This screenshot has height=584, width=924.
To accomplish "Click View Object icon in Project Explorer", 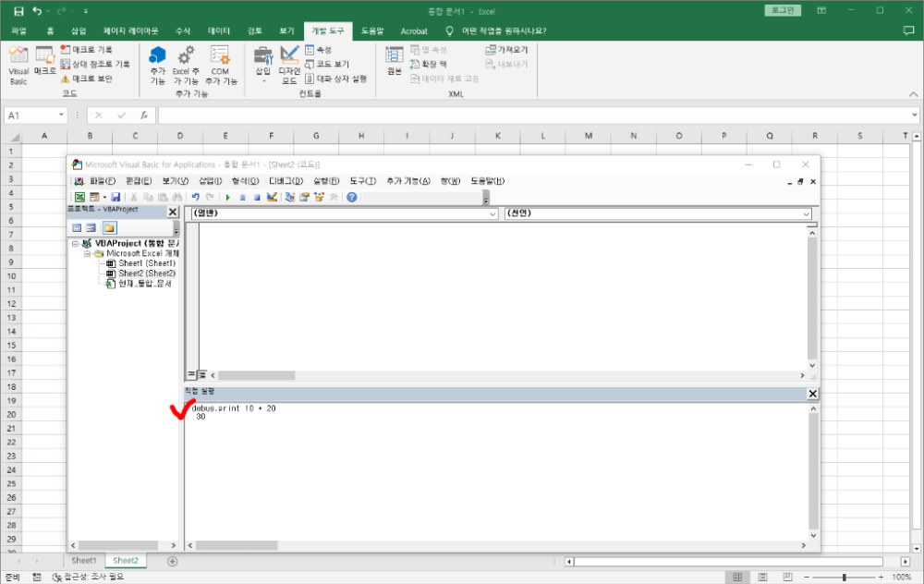I will (91, 227).
